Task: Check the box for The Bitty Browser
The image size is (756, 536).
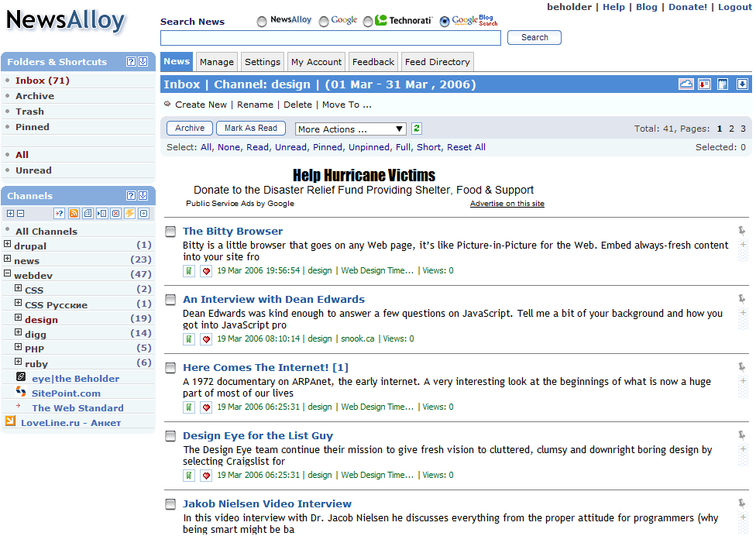Action: point(170,232)
